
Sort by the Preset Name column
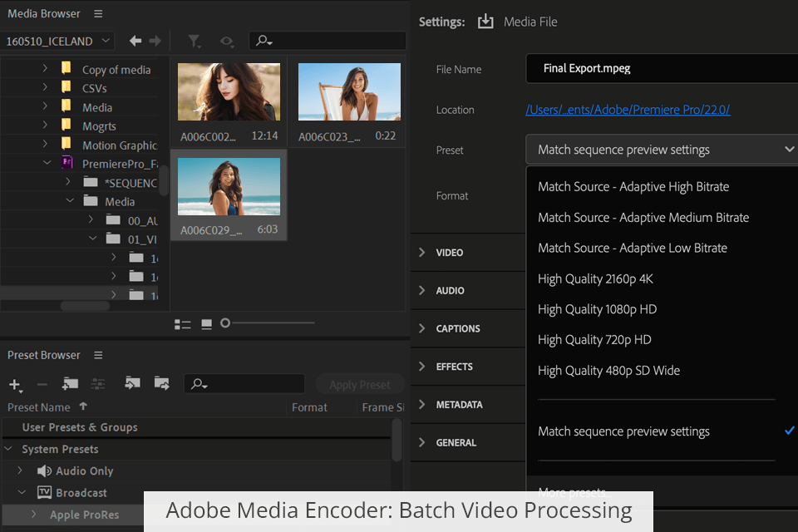click(39, 407)
